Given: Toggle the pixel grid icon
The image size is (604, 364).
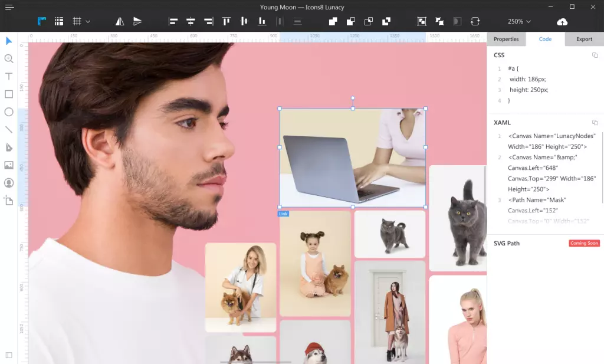Looking at the screenshot, I should click(x=77, y=21).
